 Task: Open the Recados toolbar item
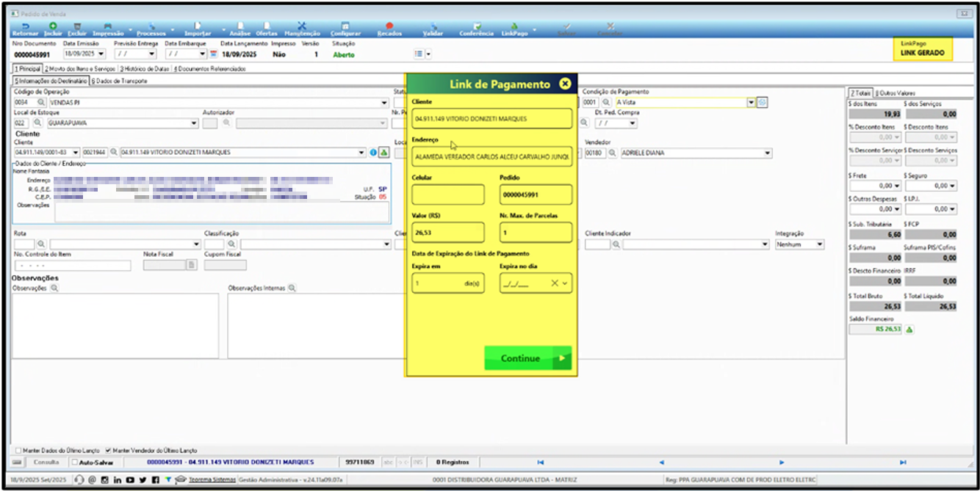click(x=389, y=29)
